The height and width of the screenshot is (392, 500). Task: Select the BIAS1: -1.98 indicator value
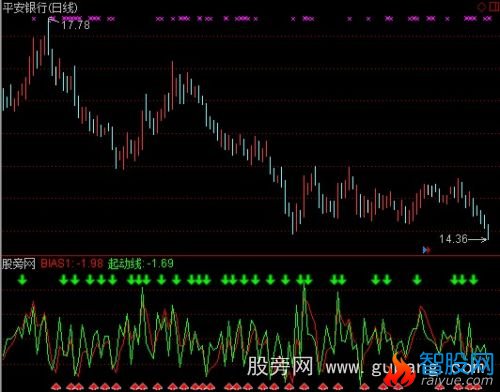tap(72, 263)
